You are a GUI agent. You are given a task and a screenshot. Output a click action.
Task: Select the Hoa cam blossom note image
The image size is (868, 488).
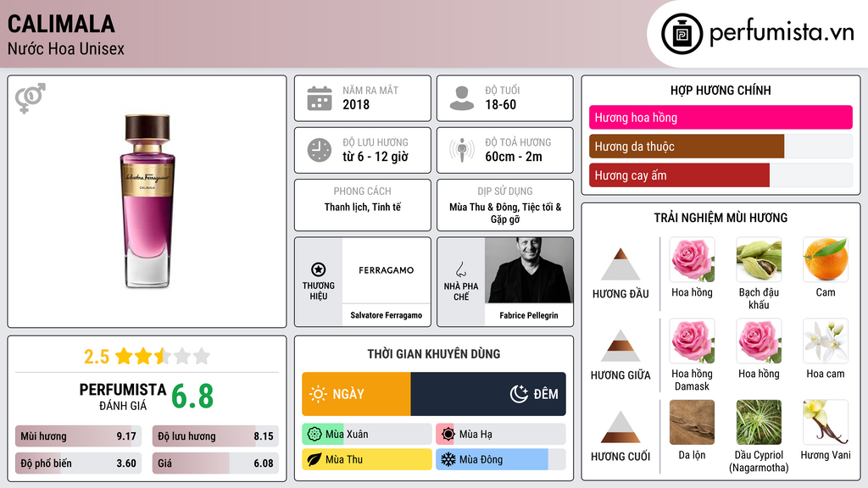click(826, 341)
